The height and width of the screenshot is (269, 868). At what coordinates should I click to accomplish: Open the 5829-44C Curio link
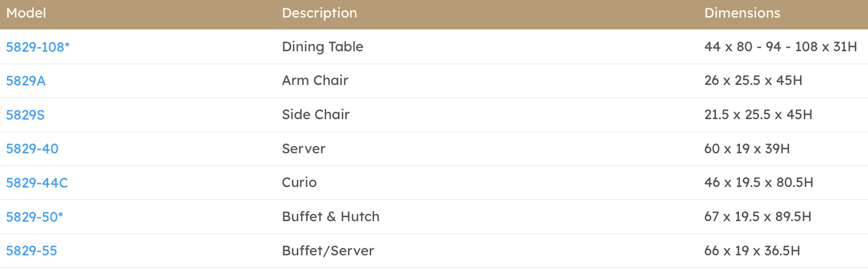point(37,183)
